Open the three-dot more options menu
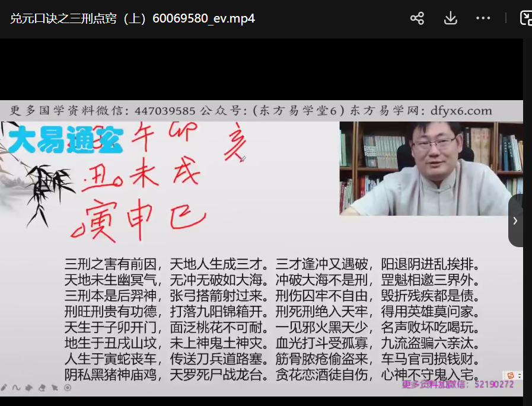 pos(483,18)
